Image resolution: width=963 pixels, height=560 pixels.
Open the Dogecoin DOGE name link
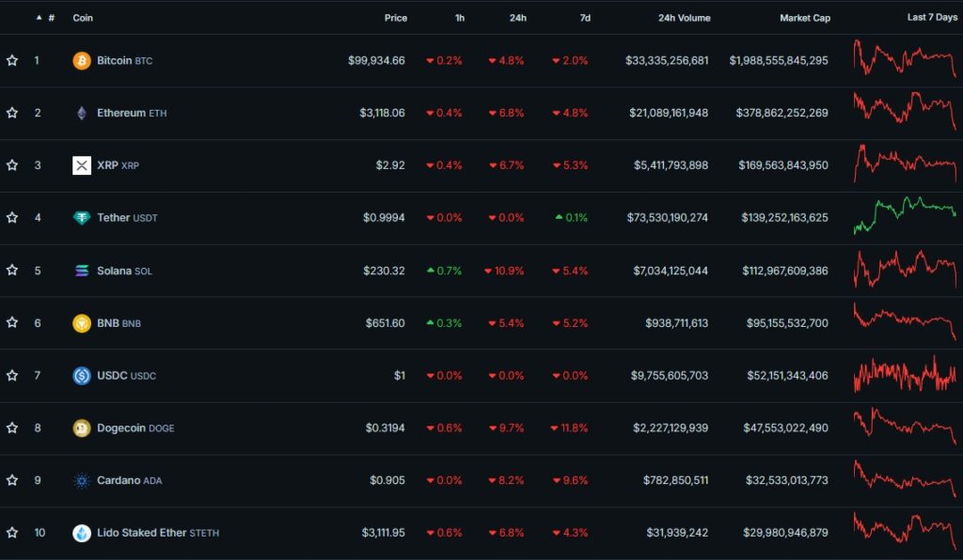point(134,428)
